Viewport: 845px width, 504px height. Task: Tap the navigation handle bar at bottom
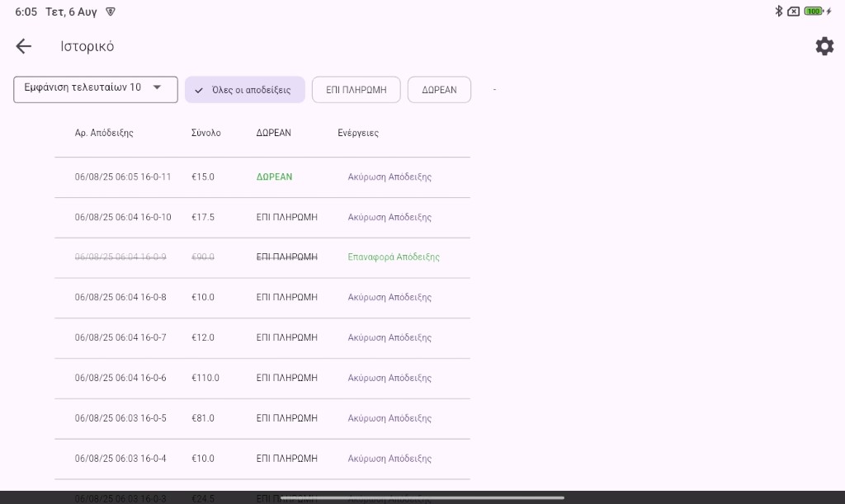coord(422,497)
